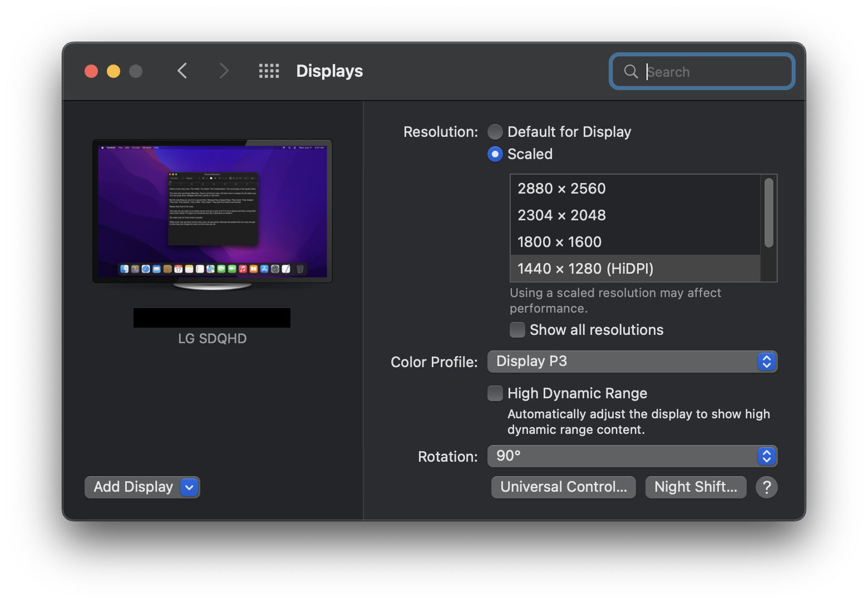Image resolution: width=868 pixels, height=603 pixels.
Task: Click the LG SDQHD display name
Action: 213,339
